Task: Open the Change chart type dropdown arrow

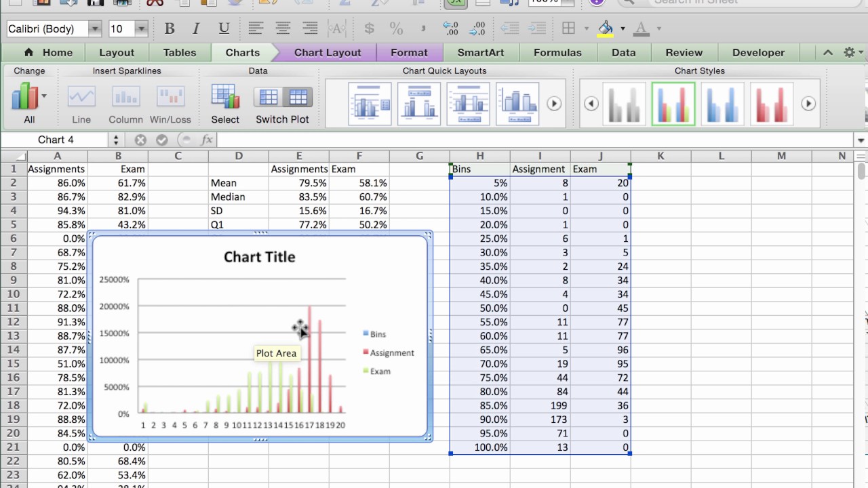Action: pyautogui.click(x=44, y=96)
